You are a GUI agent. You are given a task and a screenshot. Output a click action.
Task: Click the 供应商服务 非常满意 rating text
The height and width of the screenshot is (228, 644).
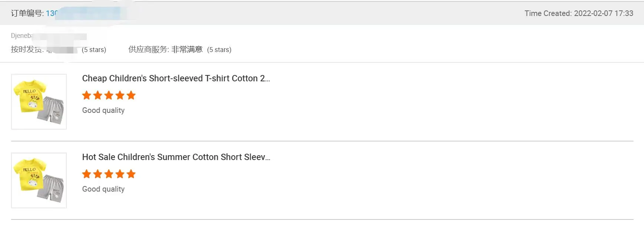(165, 49)
